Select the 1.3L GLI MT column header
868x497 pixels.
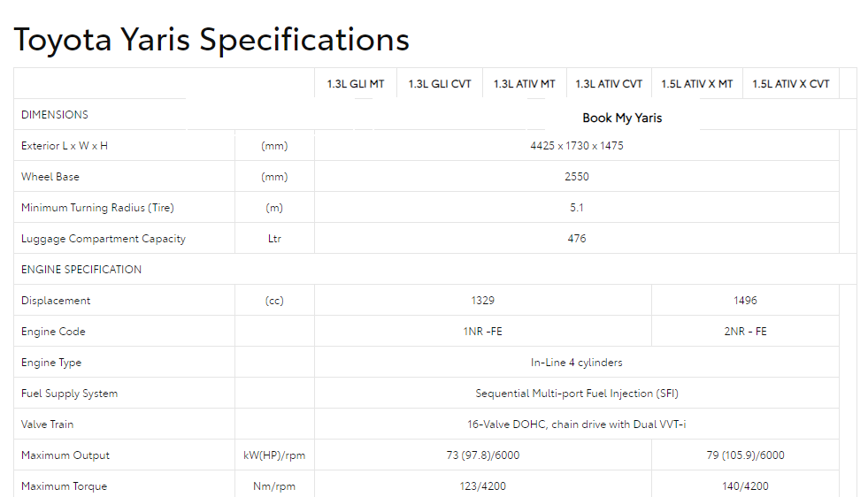pos(356,84)
